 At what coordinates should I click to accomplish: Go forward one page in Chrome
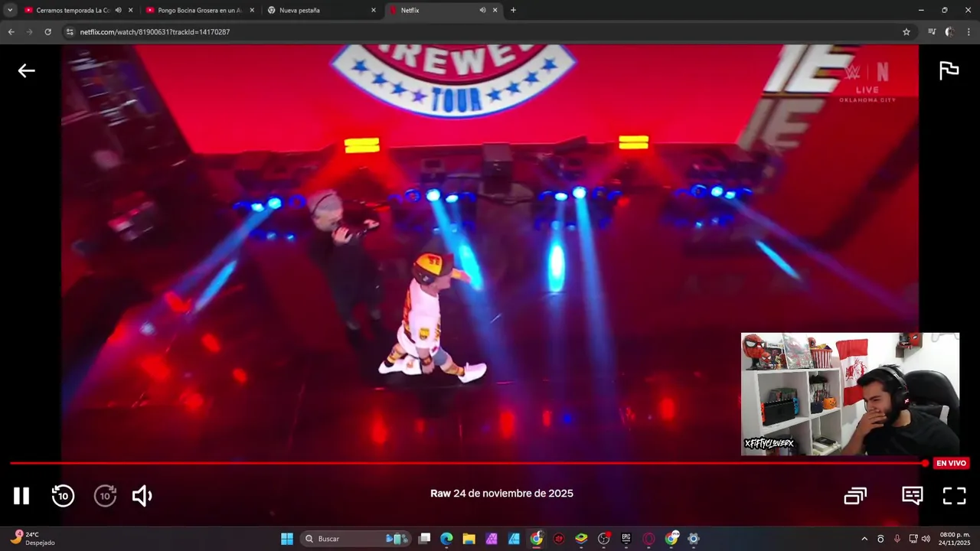pyautogui.click(x=29, y=32)
